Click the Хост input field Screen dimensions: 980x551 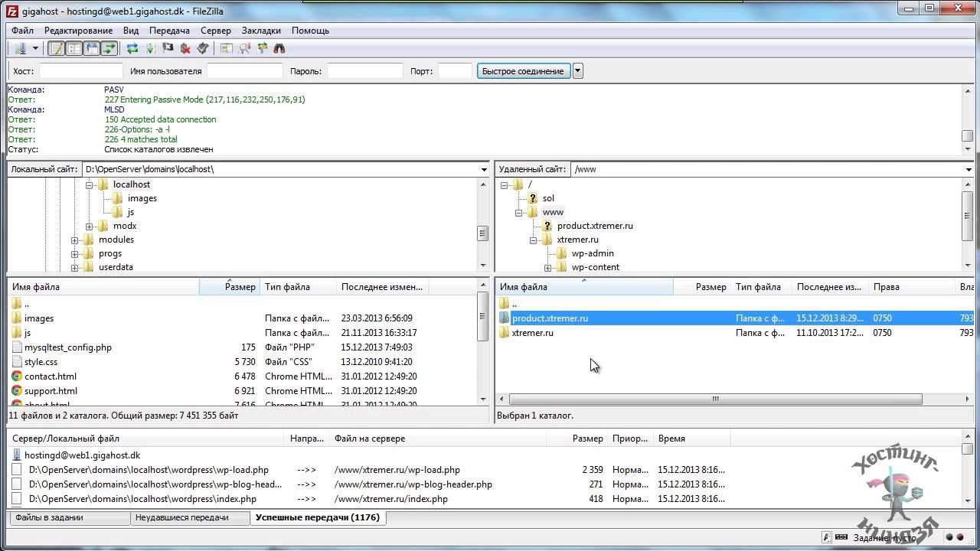[x=80, y=71]
